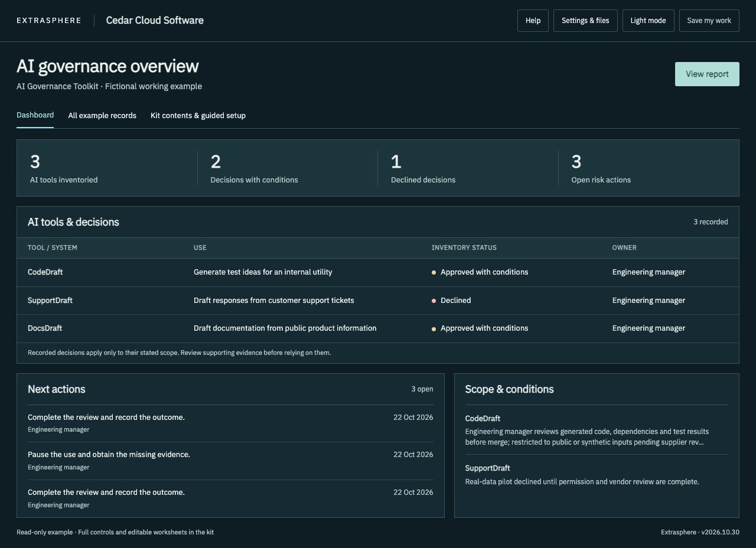The image size is (756, 548).
Task: Click 'Real-data pilot declined' condition text
Action: [x=582, y=482]
